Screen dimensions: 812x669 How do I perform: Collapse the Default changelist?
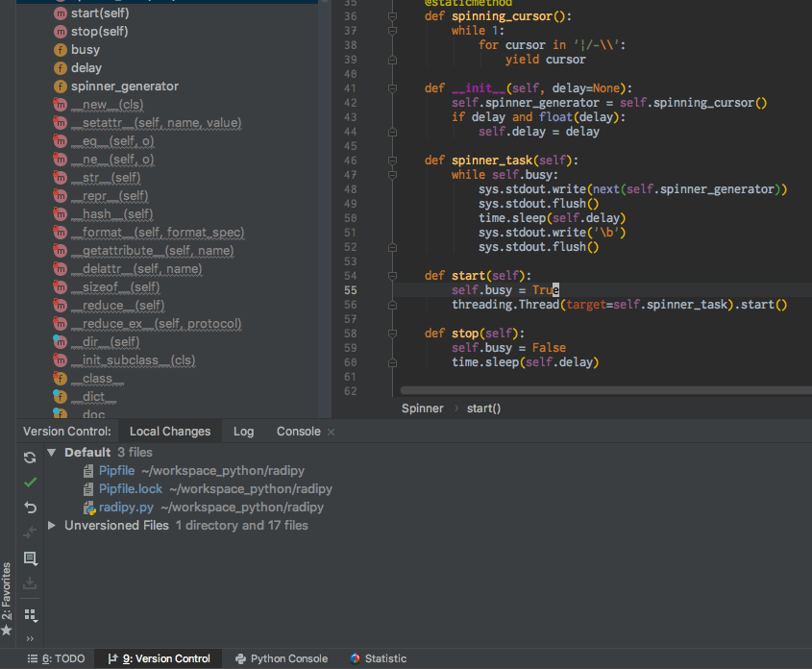pos(51,452)
